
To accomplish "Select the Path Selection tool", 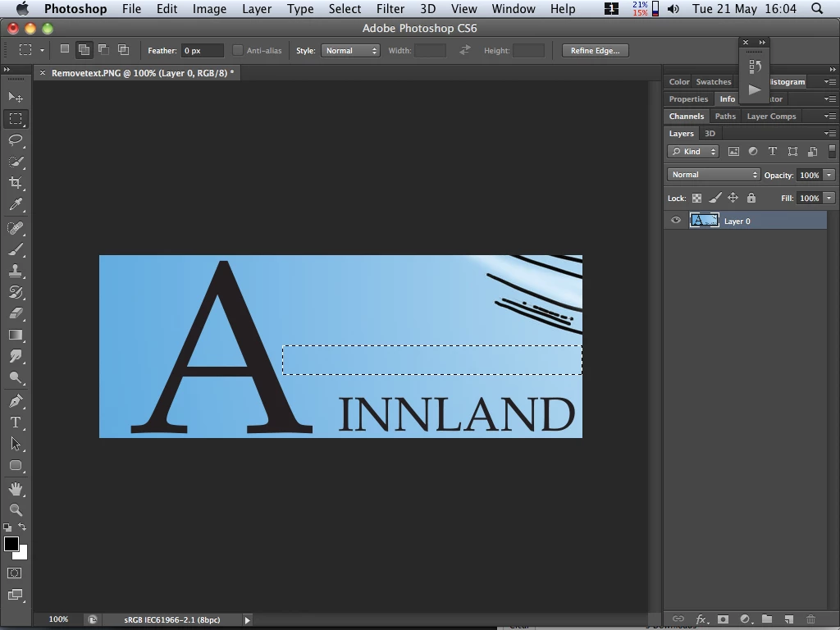I will [x=16, y=444].
